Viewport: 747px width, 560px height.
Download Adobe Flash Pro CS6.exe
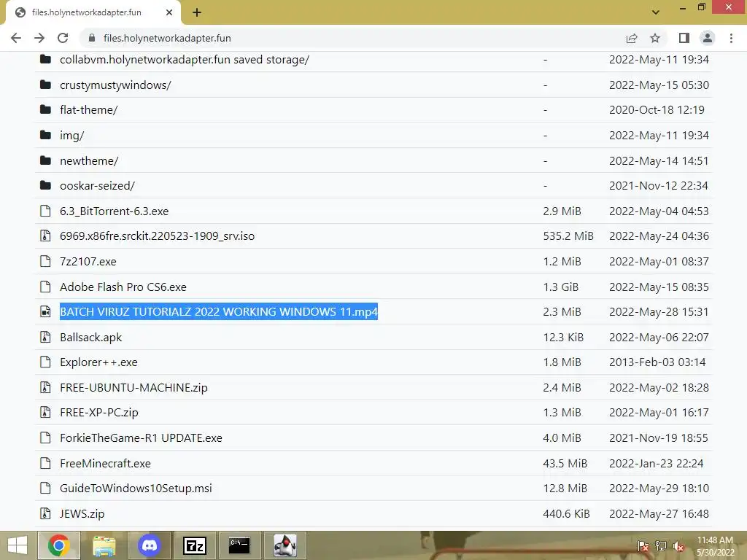(123, 287)
